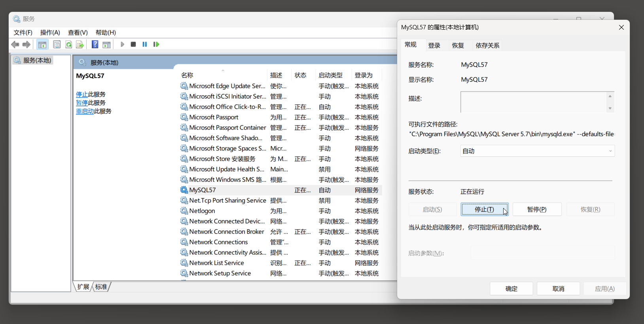Close the MySQL57 properties dialog
The height and width of the screenshot is (324, 644).
coord(621,27)
